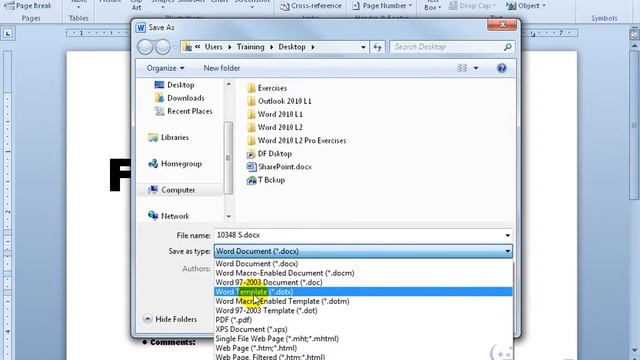The width and height of the screenshot is (640, 360).
Task: Select Downloads in the navigation pane
Action: point(179,98)
